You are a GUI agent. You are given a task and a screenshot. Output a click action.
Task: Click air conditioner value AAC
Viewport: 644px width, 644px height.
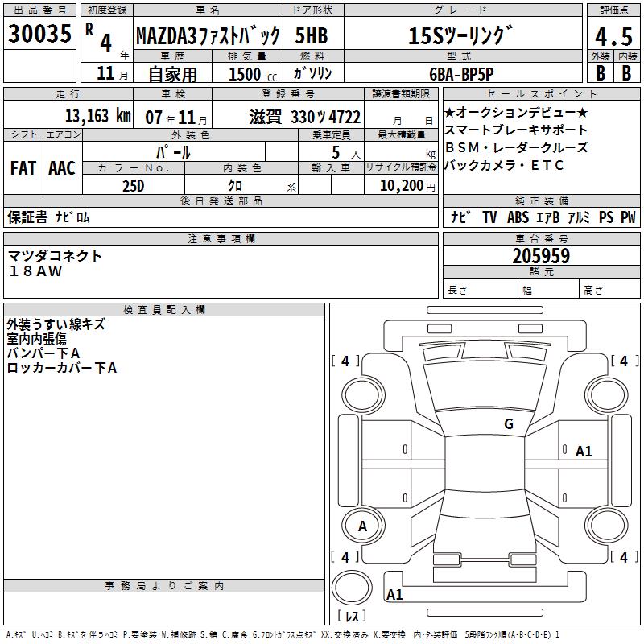pyautogui.click(x=62, y=168)
